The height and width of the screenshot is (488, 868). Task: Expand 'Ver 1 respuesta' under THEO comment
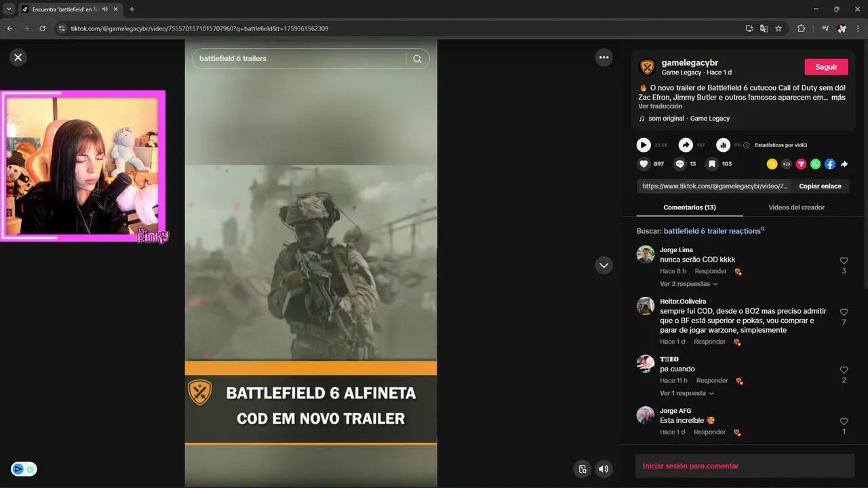687,393
